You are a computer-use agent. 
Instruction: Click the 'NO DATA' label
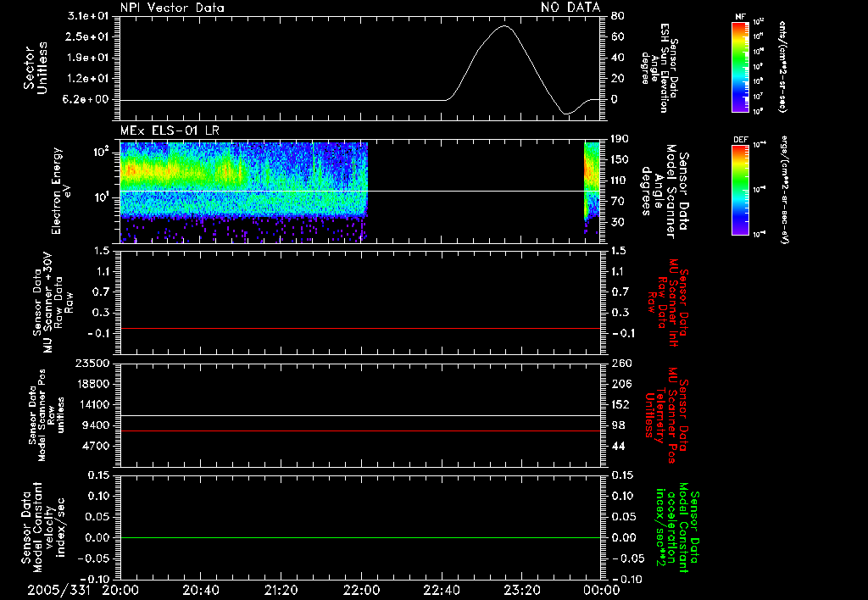[570, 7]
